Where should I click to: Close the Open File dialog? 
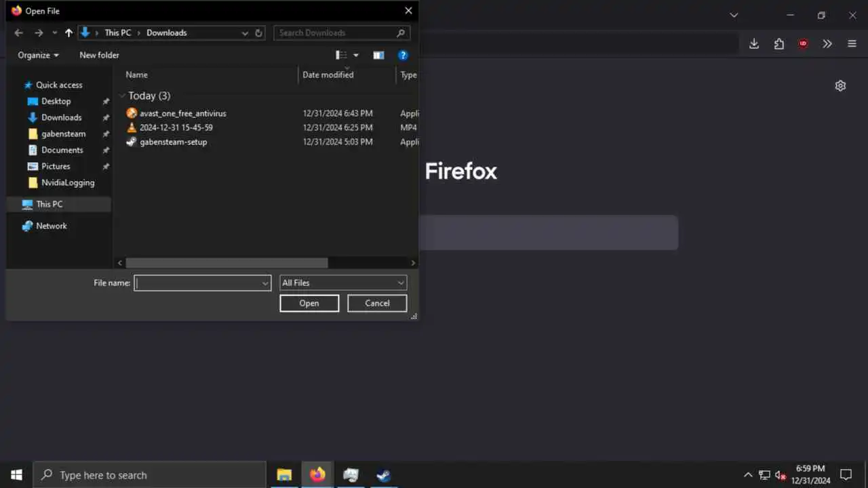[x=408, y=11]
